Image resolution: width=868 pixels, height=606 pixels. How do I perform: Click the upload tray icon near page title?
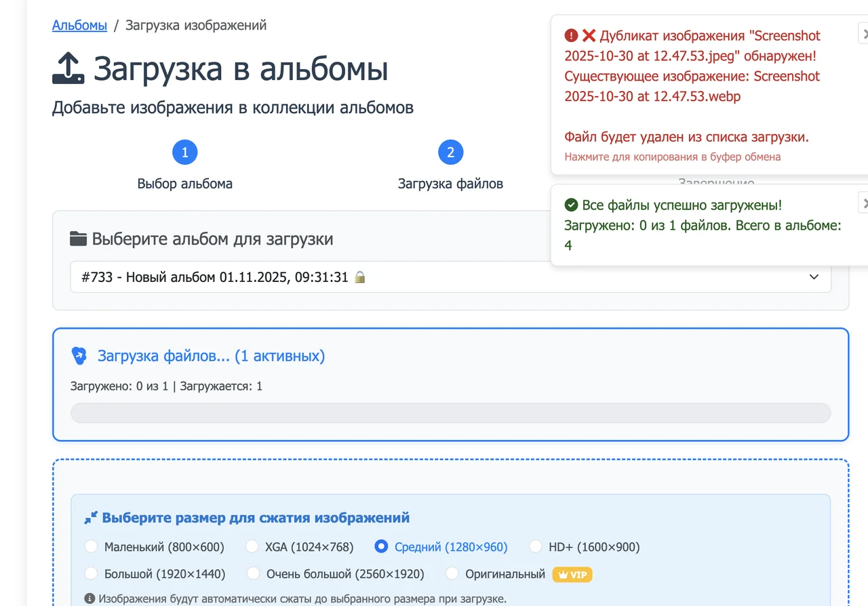[68, 68]
